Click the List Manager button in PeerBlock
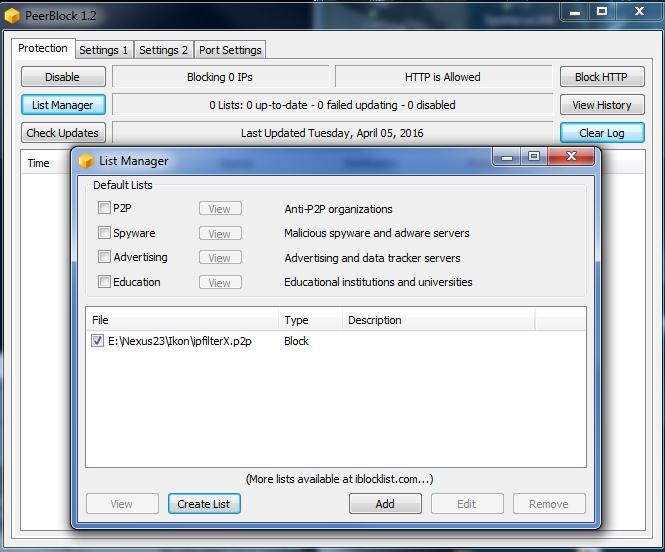The height and width of the screenshot is (552, 665). point(63,105)
